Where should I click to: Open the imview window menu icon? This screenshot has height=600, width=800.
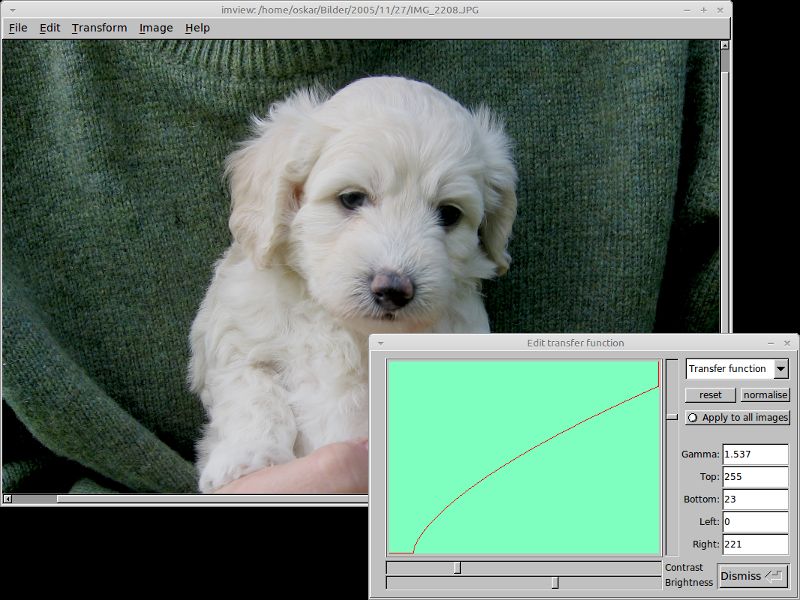[x=12, y=10]
